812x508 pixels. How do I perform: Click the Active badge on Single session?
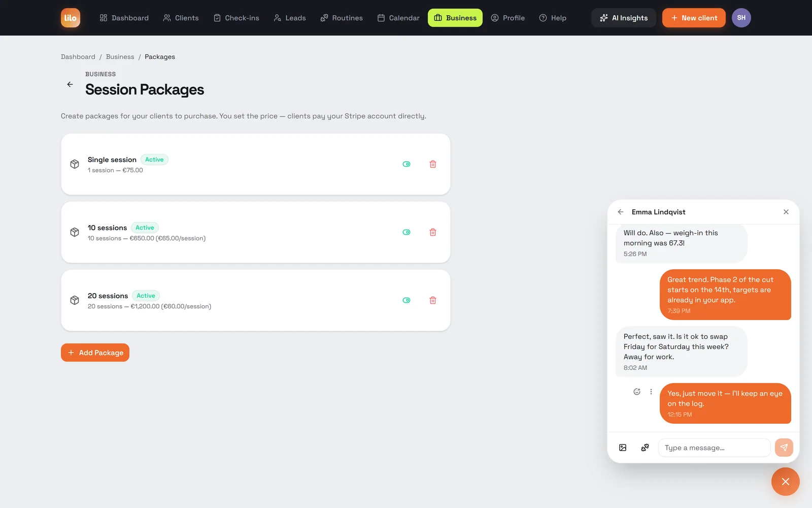154,160
